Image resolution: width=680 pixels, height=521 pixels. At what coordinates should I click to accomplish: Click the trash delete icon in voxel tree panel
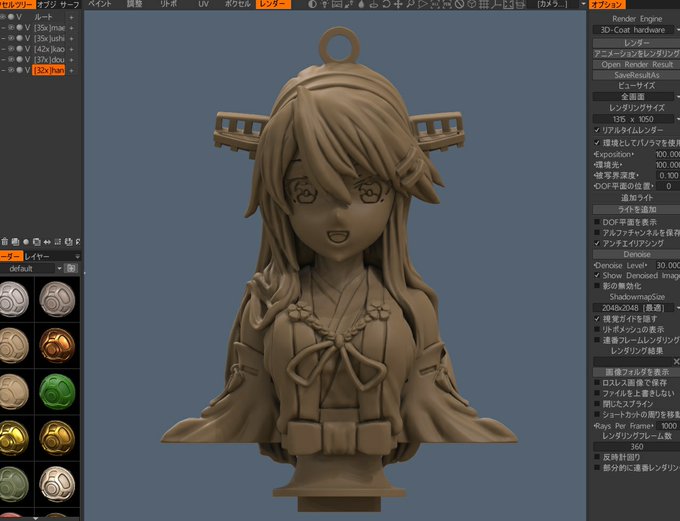[x=5, y=242]
